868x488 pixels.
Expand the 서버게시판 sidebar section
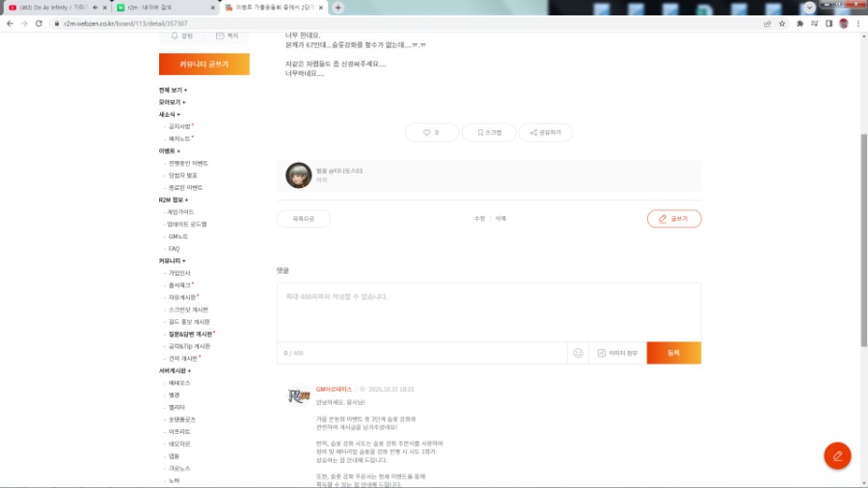pyautogui.click(x=176, y=370)
